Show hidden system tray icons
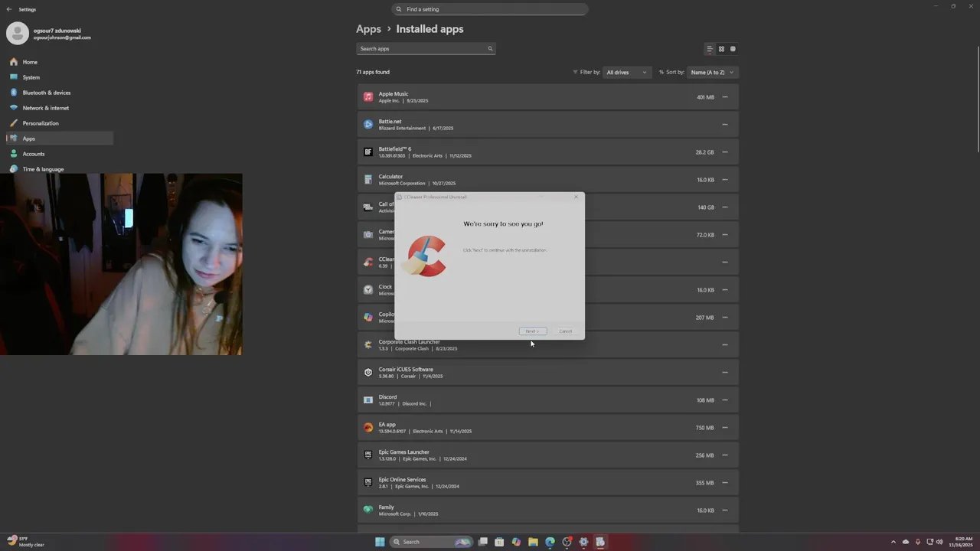980x551 pixels. point(893,542)
